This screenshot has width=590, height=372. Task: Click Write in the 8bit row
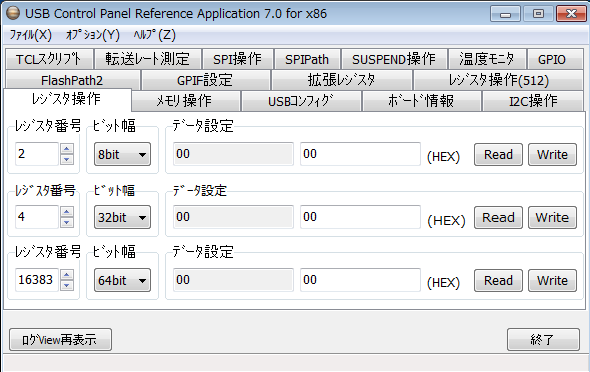552,155
